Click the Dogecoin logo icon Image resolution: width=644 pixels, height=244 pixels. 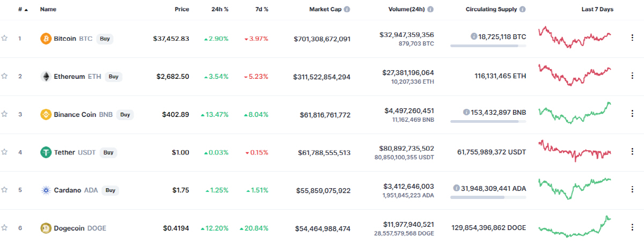click(x=46, y=228)
